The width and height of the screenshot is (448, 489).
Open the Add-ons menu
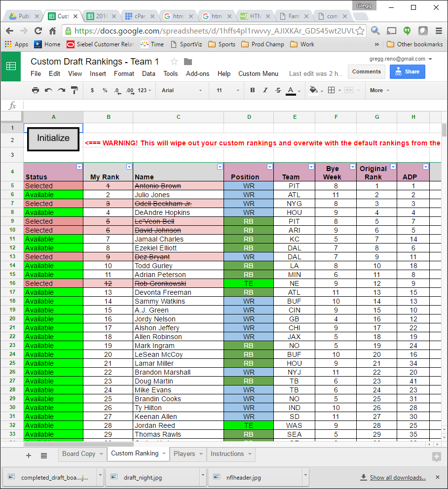tap(198, 74)
